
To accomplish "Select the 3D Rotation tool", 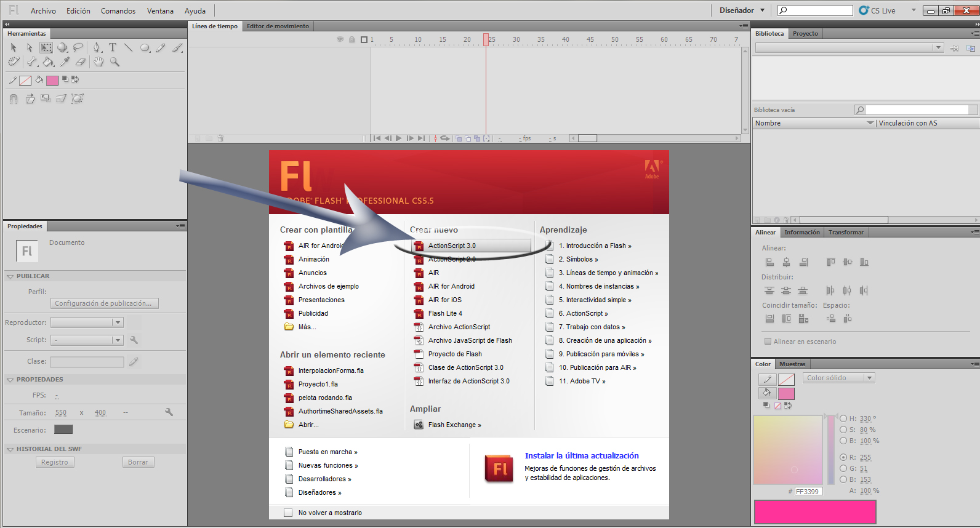I will (62, 47).
